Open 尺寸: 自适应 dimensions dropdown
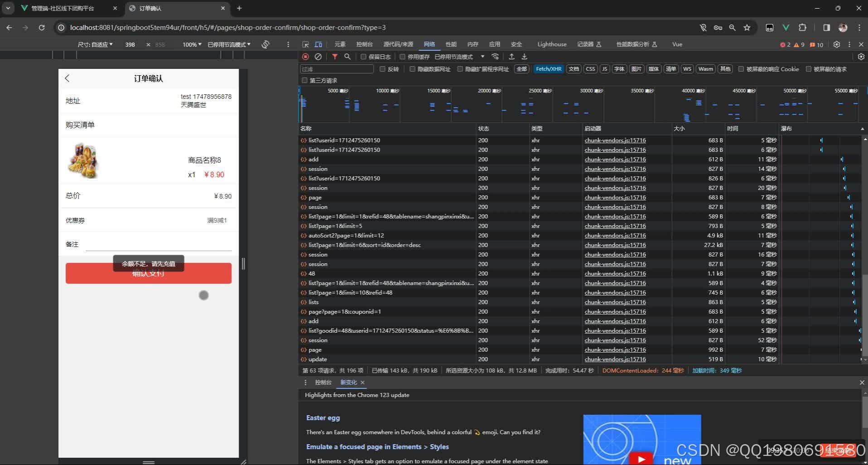This screenshot has height=465, width=868. (95, 44)
